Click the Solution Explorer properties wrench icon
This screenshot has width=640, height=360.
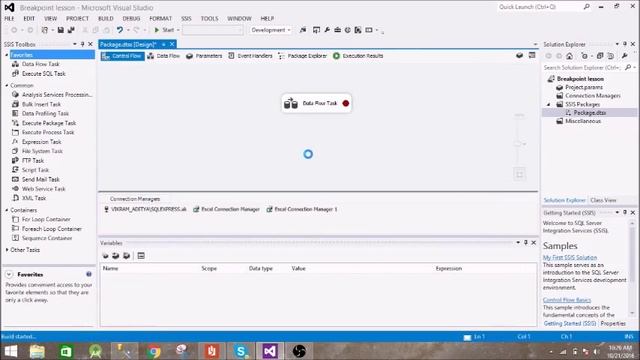click(624, 56)
